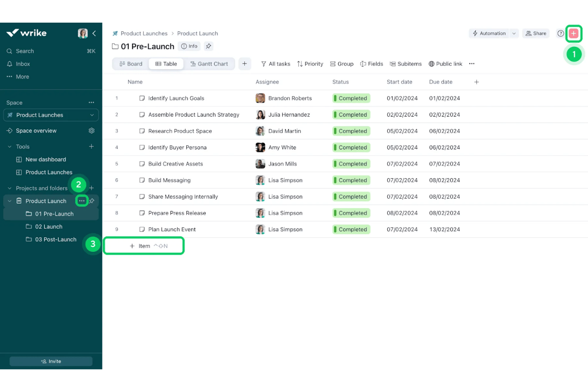Pin the Product Launch project in sidebar

tap(92, 201)
